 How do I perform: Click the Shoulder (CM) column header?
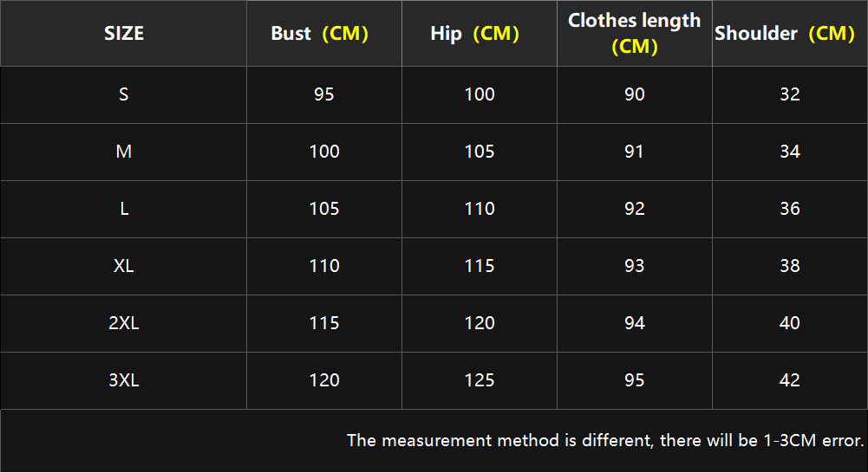(790, 33)
